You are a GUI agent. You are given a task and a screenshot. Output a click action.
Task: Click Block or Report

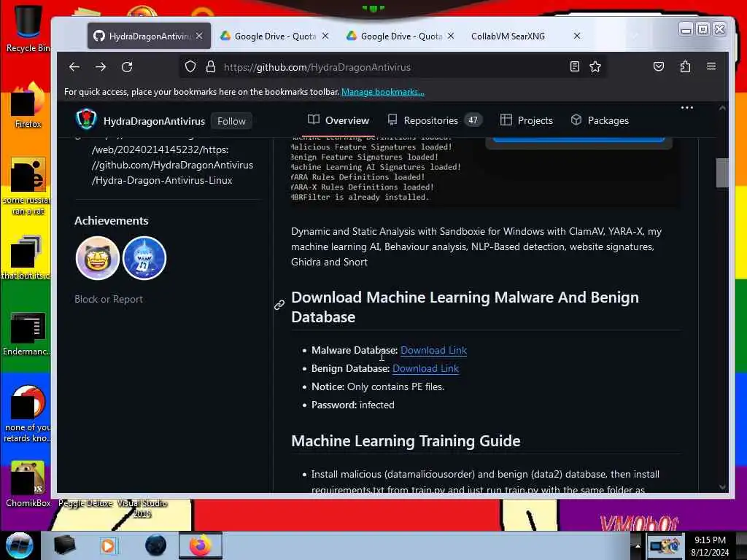[109, 299]
